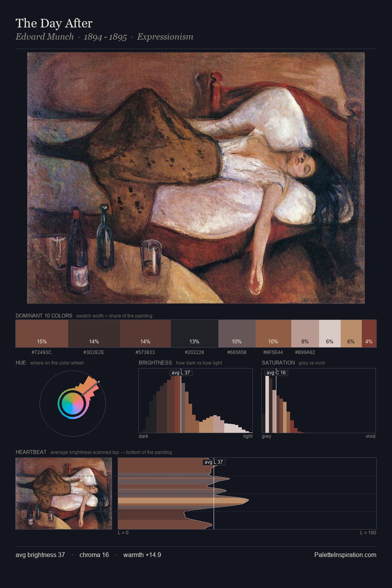Click the title The Day After
The image size is (392, 588).
point(54,23)
